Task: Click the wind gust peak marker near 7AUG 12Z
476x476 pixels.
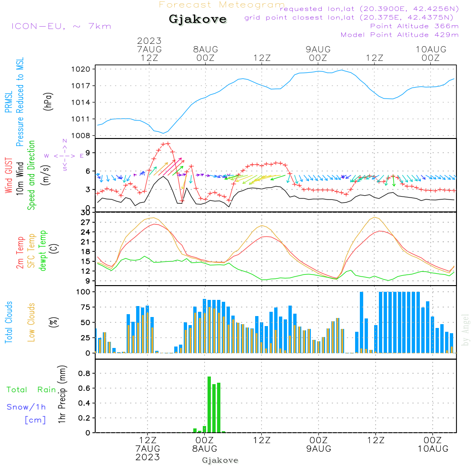Action: click(x=168, y=144)
